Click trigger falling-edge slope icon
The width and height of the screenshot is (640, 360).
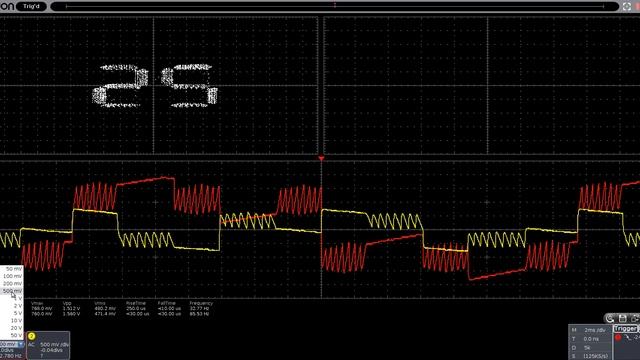[x=629, y=338]
